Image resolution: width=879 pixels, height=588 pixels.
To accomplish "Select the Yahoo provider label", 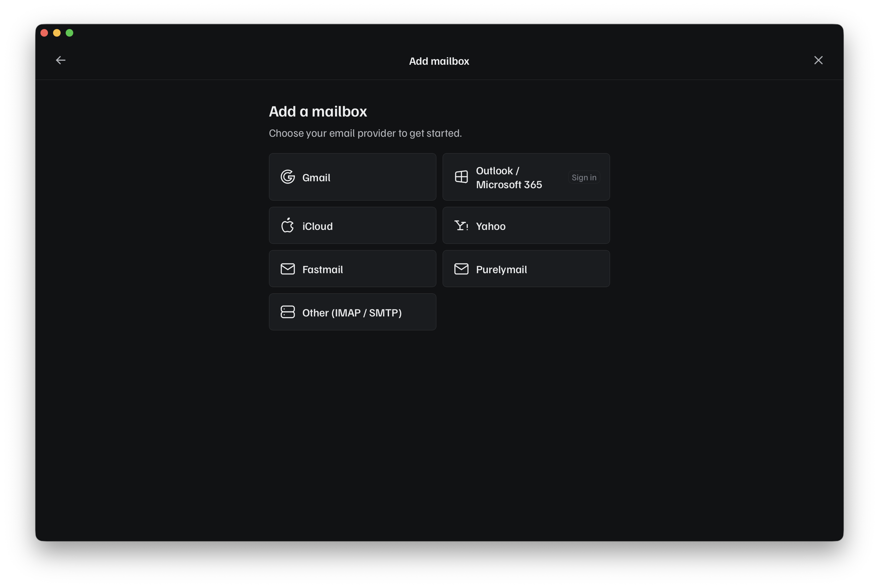I will pyautogui.click(x=490, y=226).
